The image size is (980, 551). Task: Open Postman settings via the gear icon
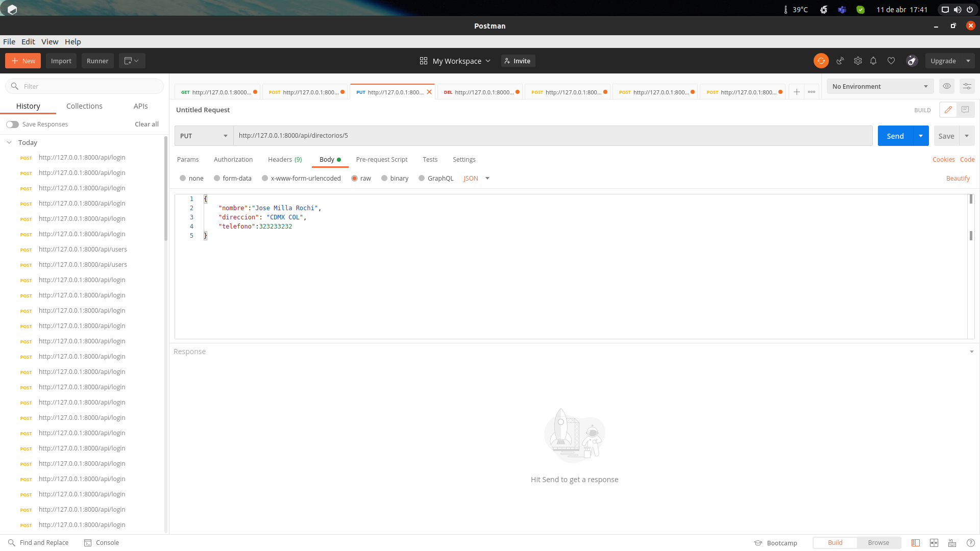coord(857,61)
